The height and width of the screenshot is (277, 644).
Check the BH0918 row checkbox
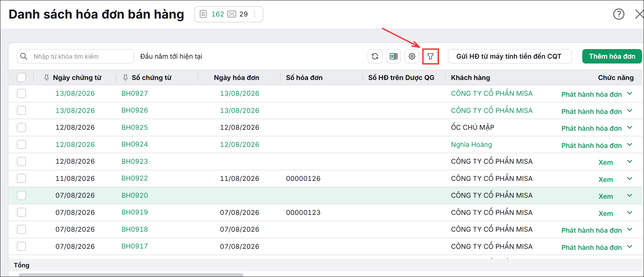point(22,229)
